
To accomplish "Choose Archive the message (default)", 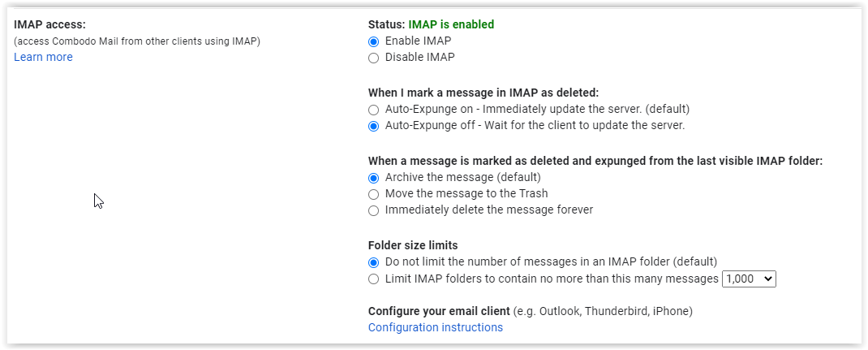I will click(373, 178).
